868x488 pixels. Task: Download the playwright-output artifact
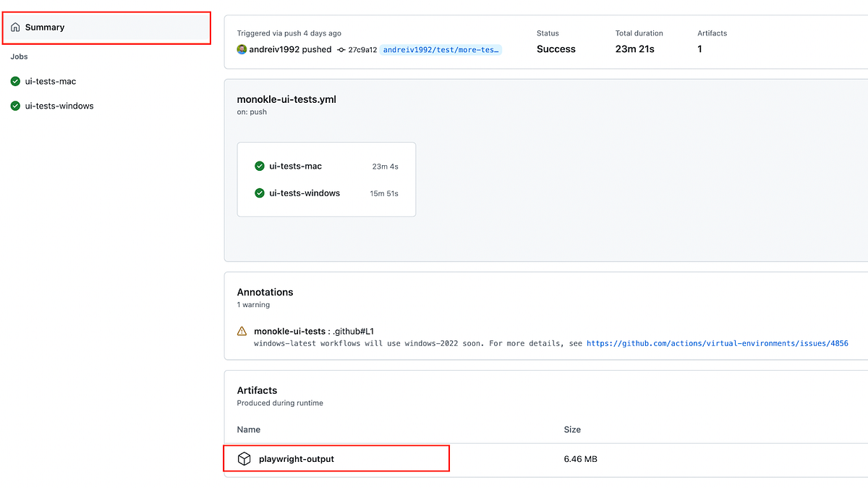click(x=297, y=458)
